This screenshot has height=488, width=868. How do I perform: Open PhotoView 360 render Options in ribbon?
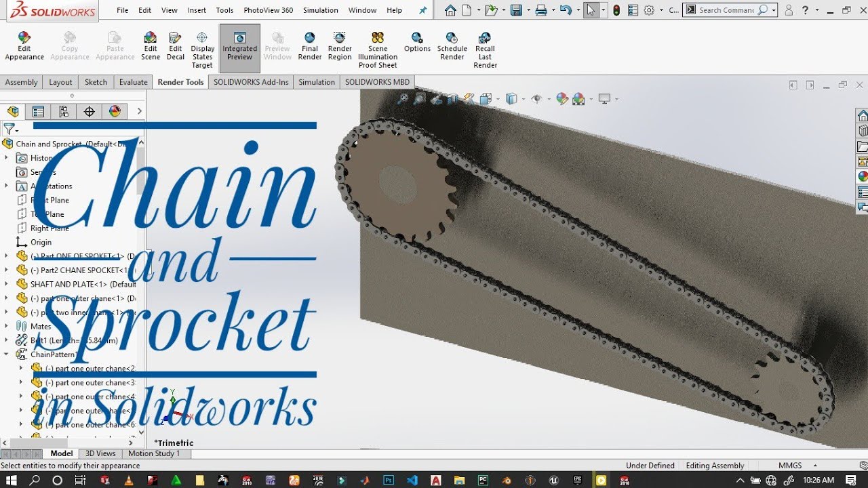point(417,43)
